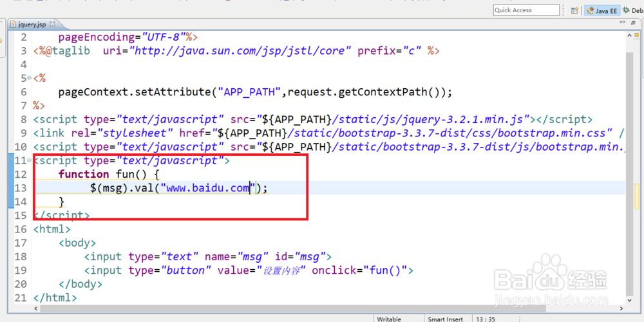This screenshot has height=322, width=644.
Task: Click the </html> tag on line 21
Action: 55,298
